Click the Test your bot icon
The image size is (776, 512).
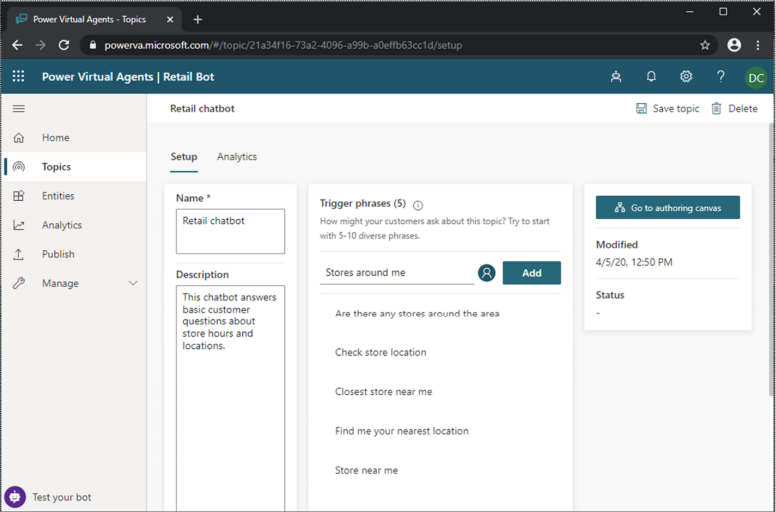pyautogui.click(x=15, y=497)
